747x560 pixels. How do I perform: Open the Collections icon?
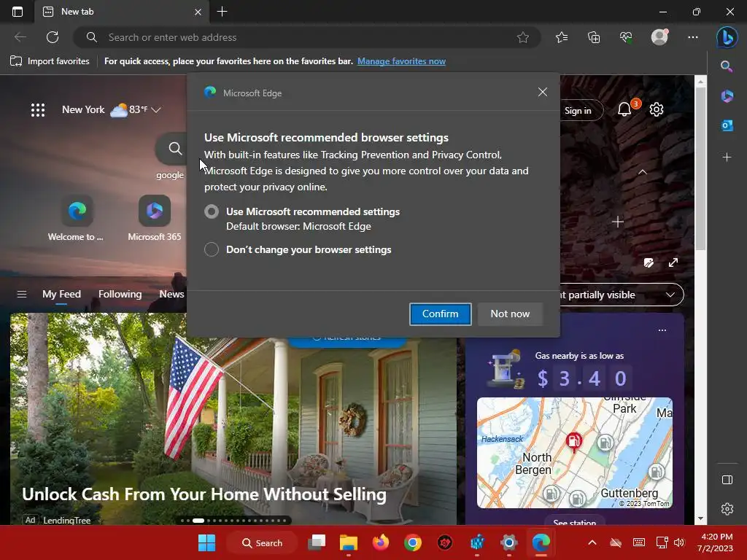pos(594,37)
